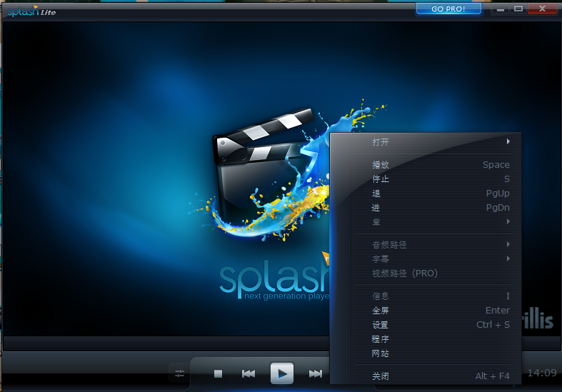
Task: Skip to previous track icon
Action: pos(249,373)
